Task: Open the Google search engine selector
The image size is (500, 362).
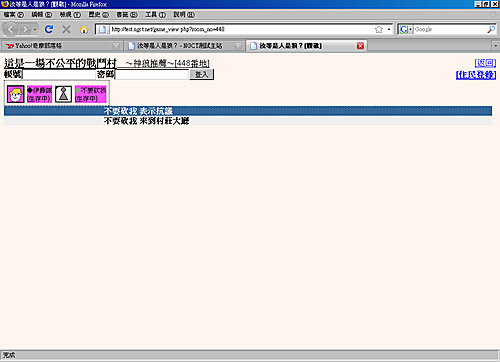Action: [x=406, y=29]
